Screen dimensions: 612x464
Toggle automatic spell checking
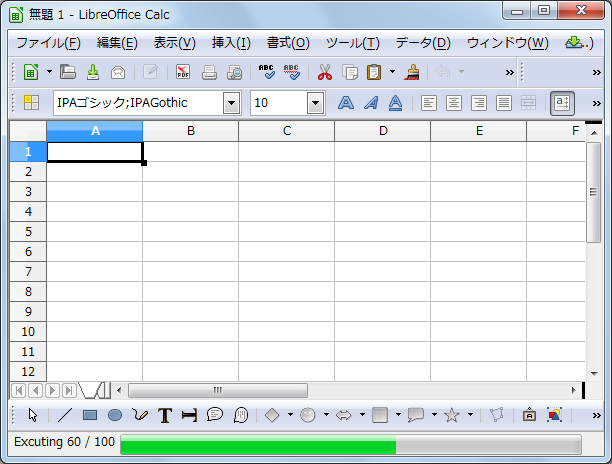pyautogui.click(x=292, y=72)
